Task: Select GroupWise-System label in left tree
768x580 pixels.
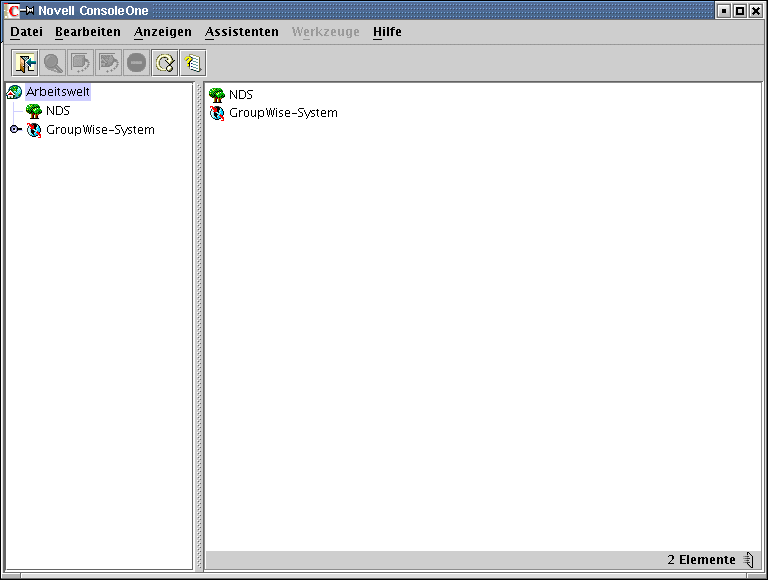Action: [100, 130]
